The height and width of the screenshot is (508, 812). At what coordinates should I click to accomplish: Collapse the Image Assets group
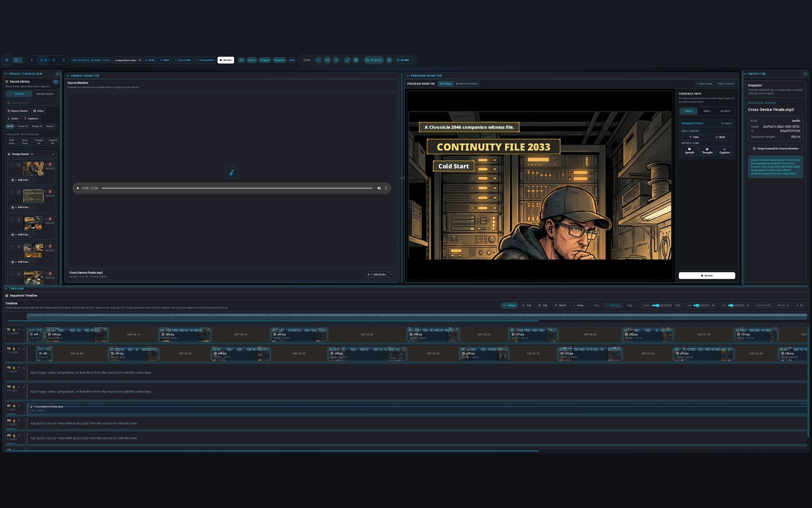(53, 154)
